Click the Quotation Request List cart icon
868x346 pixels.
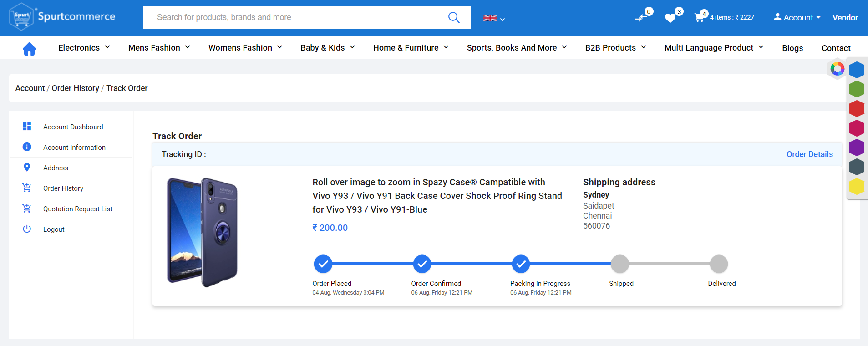27,208
